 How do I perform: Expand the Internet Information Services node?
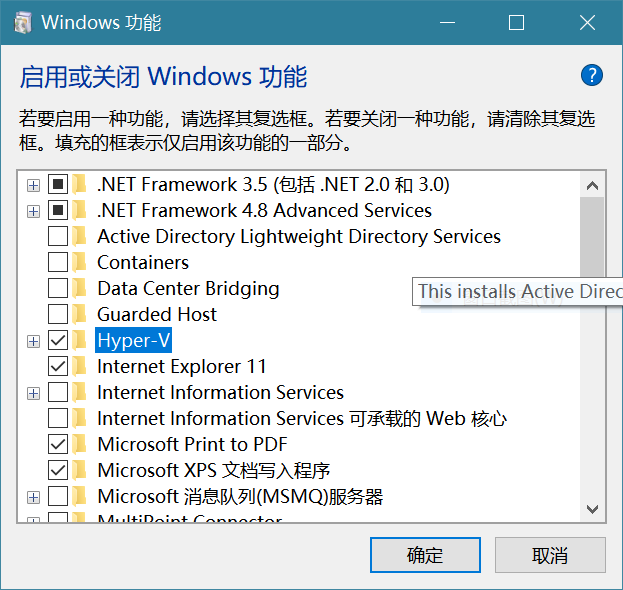coord(33,393)
